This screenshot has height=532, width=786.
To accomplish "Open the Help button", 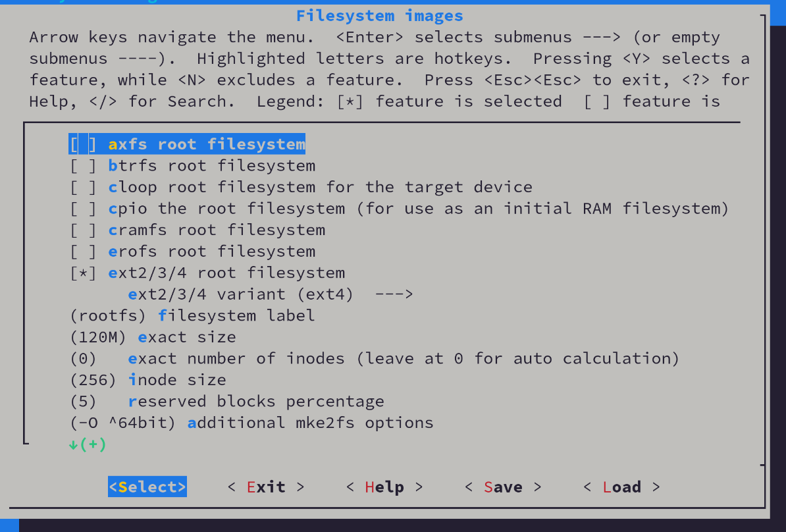I will coord(384,487).
